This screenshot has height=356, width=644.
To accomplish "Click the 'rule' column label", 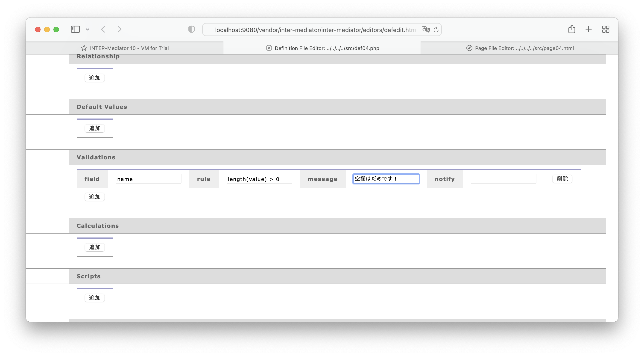I will click(204, 179).
